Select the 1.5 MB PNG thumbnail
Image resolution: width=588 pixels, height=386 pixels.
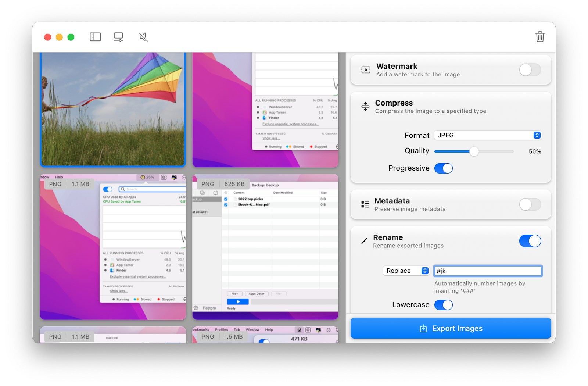pos(265,335)
